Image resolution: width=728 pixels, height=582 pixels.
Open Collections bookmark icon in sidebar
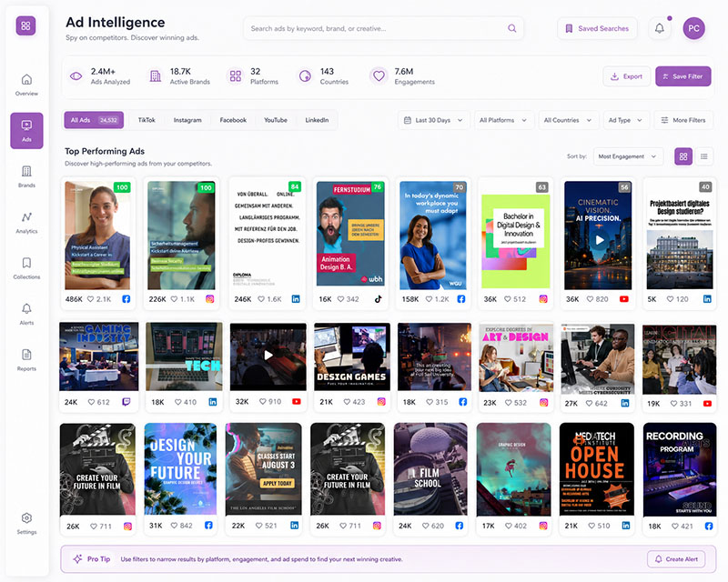tap(26, 263)
